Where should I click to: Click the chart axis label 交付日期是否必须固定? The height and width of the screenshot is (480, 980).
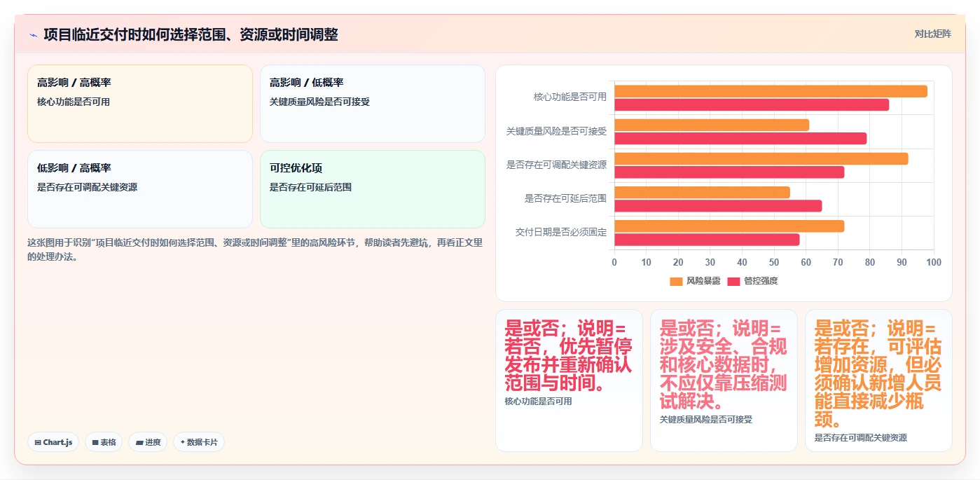[x=561, y=232]
